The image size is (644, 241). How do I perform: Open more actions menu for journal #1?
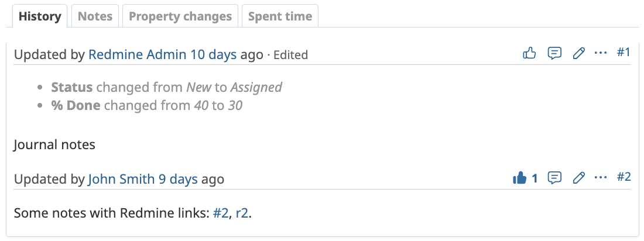coord(601,53)
